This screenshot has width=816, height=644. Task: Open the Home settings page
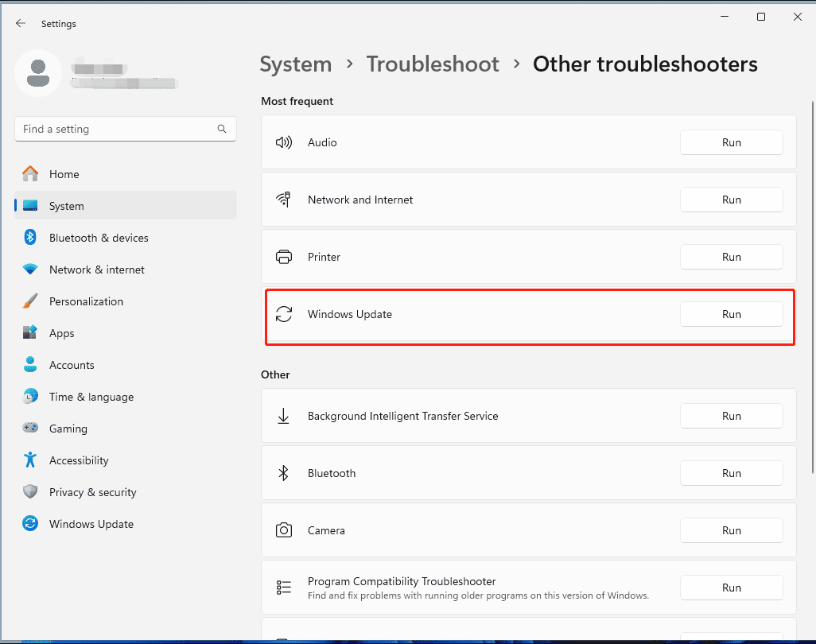126,174
